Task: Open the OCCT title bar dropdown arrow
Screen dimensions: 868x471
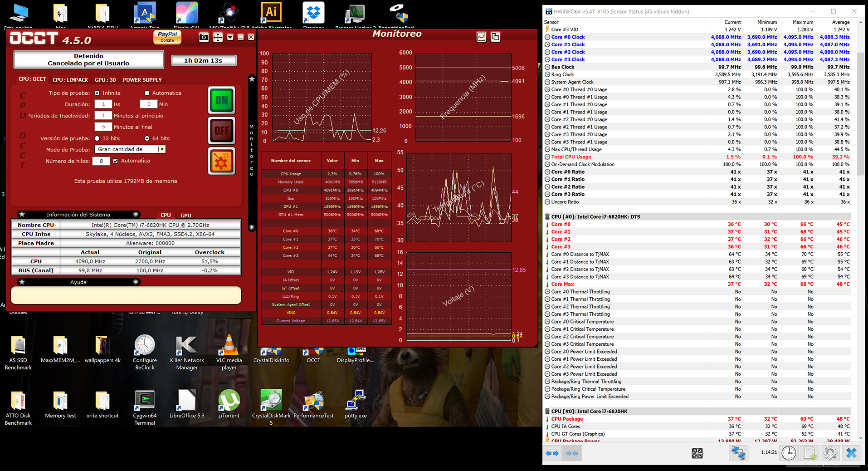Action: tap(230, 37)
